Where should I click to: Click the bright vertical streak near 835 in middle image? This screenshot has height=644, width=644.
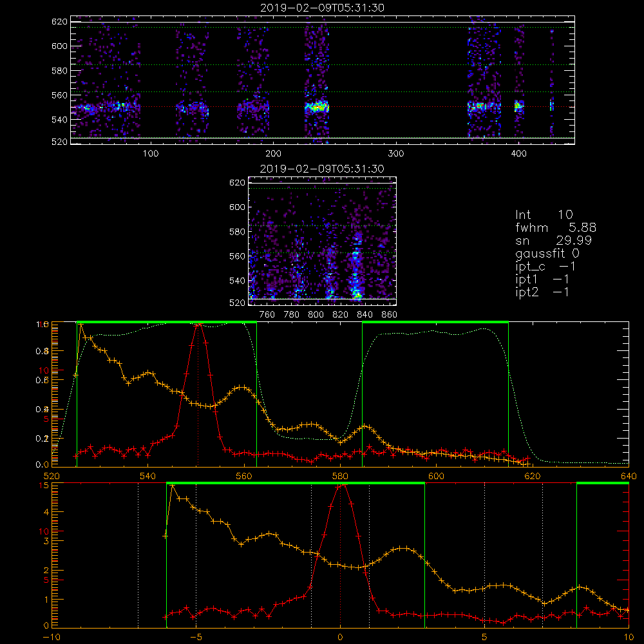tap(357, 267)
